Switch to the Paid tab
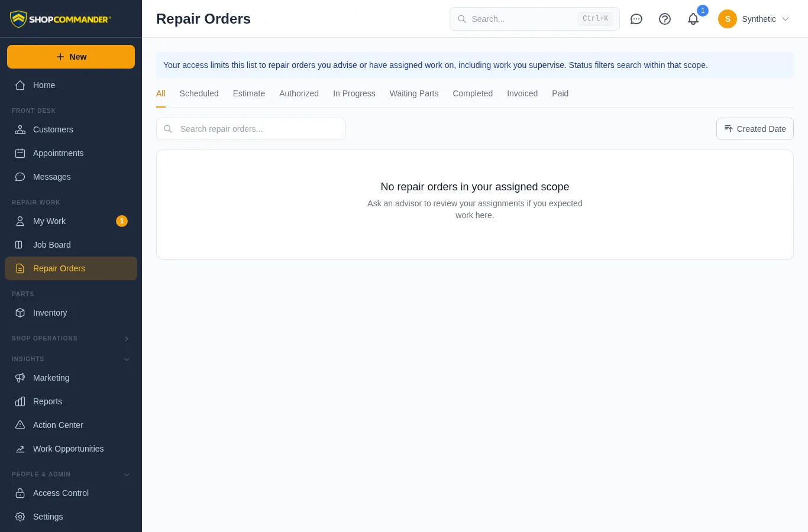Image resolution: width=808 pixels, height=532 pixels. pyautogui.click(x=560, y=93)
